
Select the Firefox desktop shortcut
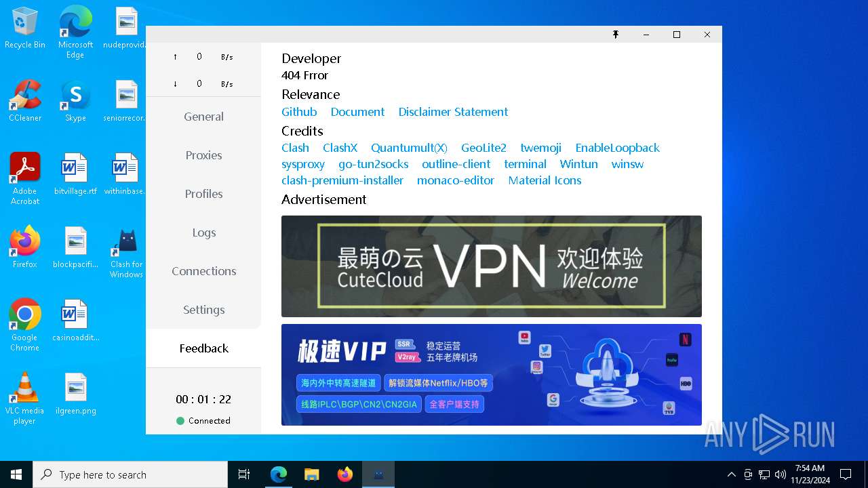click(25, 248)
